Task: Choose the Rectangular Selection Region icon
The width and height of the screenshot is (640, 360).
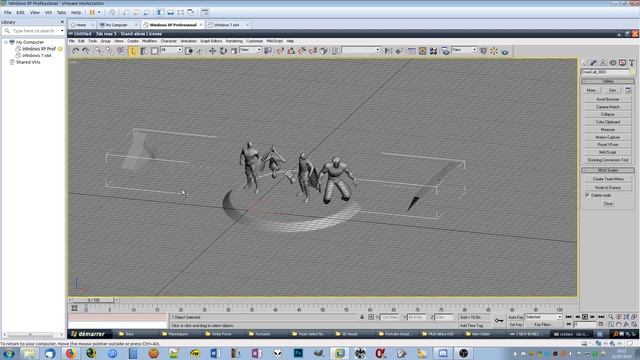Action: click(154, 51)
